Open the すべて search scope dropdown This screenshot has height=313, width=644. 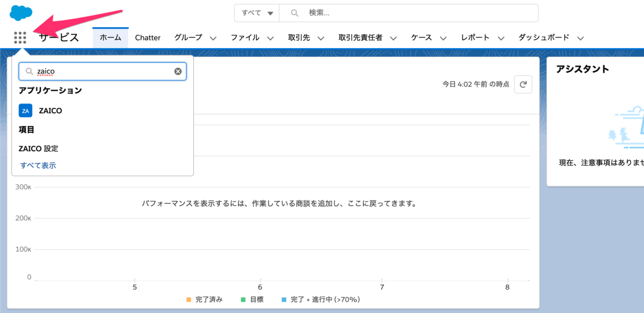(x=257, y=13)
